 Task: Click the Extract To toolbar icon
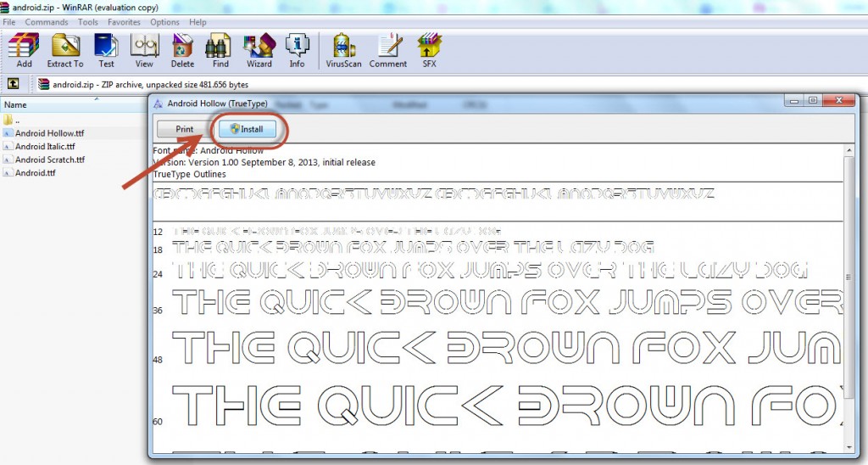[65, 50]
